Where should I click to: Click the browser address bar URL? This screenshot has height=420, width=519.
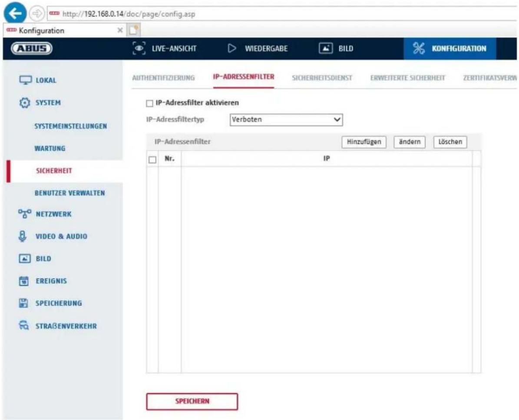(129, 14)
